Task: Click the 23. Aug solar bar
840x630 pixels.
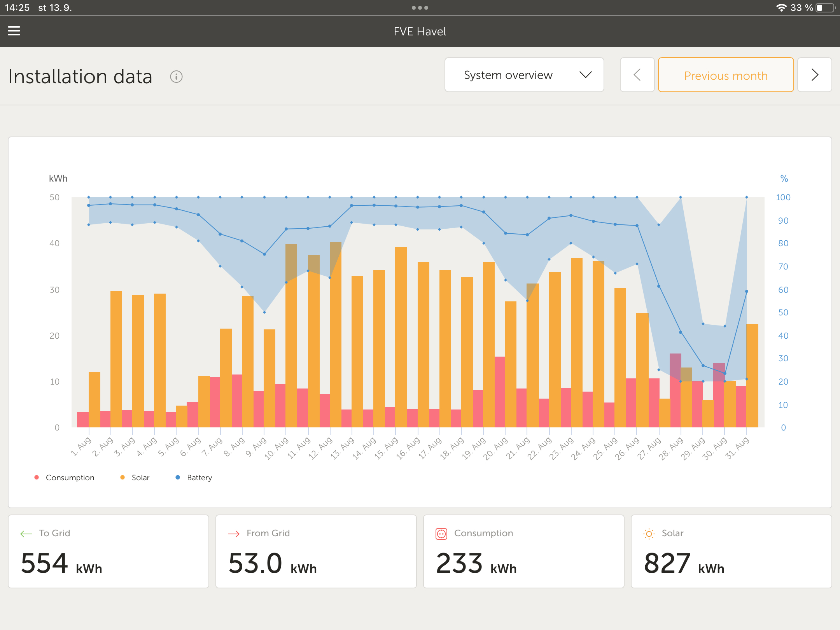Action: (577, 343)
